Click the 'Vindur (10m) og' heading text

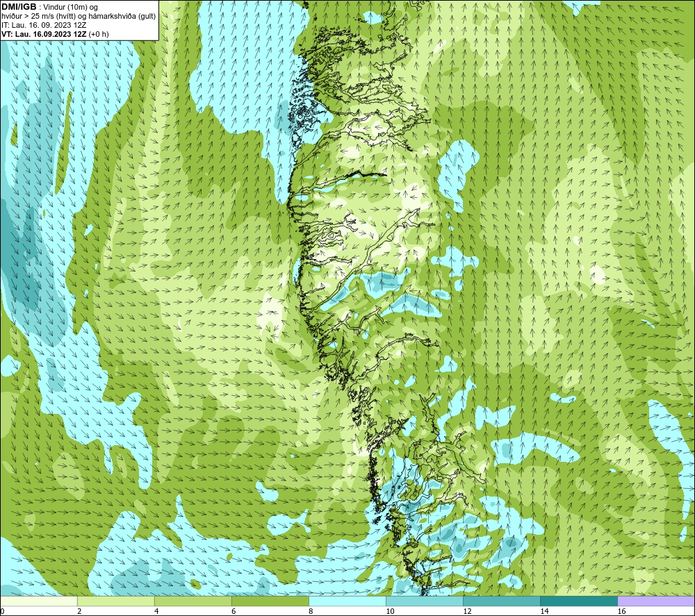click(72, 7)
